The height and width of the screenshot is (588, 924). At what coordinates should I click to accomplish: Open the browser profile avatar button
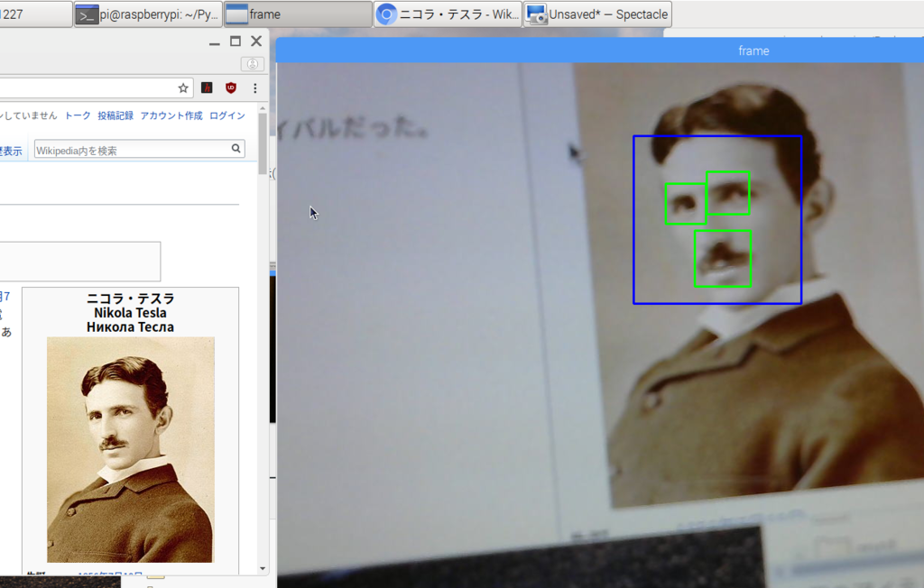[x=253, y=64]
